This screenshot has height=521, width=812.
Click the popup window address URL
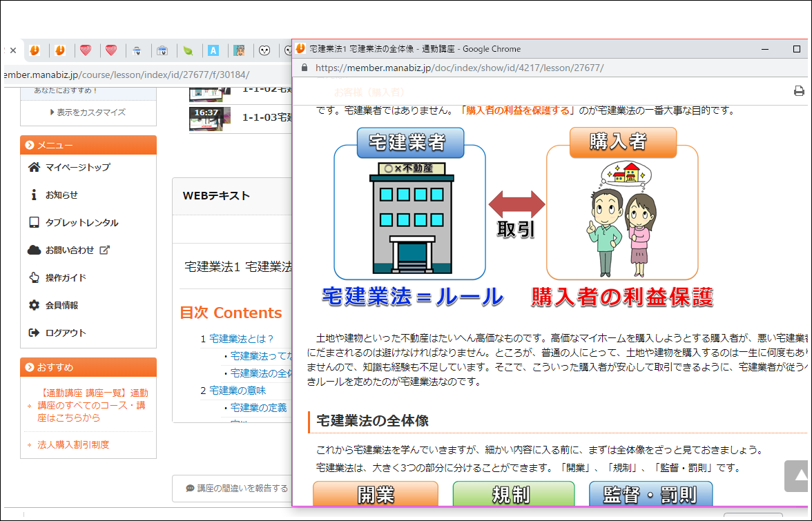(x=459, y=68)
